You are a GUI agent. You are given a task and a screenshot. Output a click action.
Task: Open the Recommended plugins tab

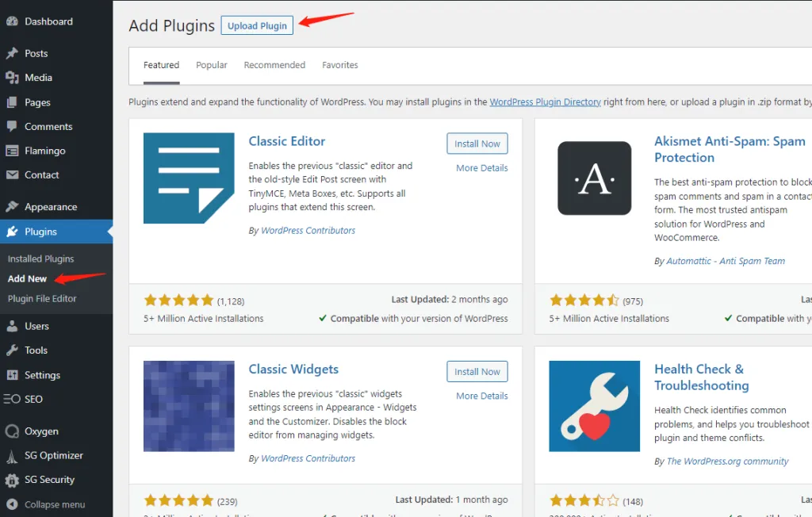point(274,65)
